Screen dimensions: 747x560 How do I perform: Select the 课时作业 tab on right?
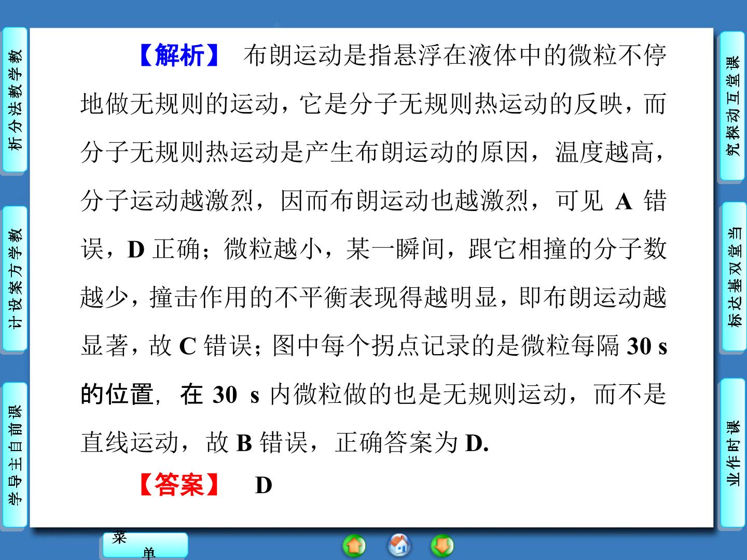tap(732, 453)
